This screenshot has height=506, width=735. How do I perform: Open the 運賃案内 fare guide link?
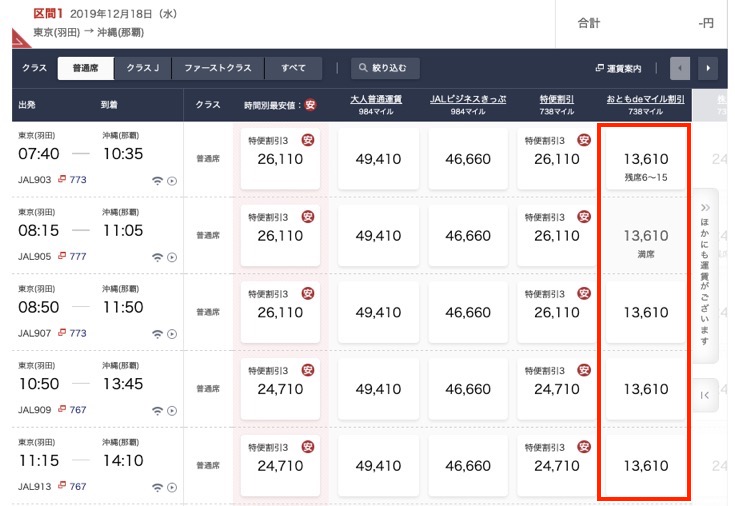tap(618, 69)
